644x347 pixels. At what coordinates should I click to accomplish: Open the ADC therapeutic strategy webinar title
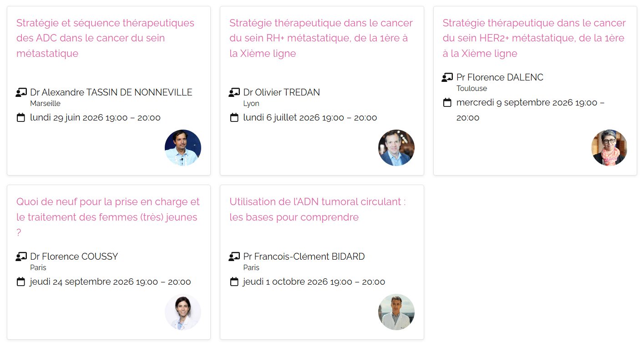click(105, 38)
